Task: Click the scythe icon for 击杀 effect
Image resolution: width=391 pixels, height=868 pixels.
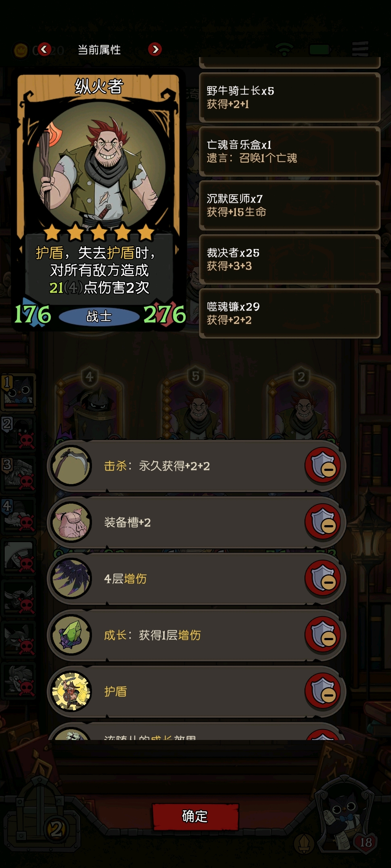Action: (71, 465)
